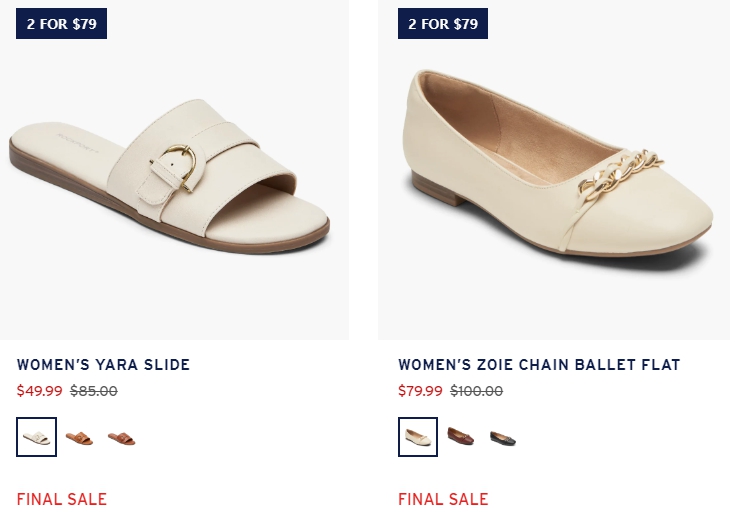
Task: Select the second Yara Slide swatch, lighter tan
Action: pyautogui.click(x=79, y=438)
